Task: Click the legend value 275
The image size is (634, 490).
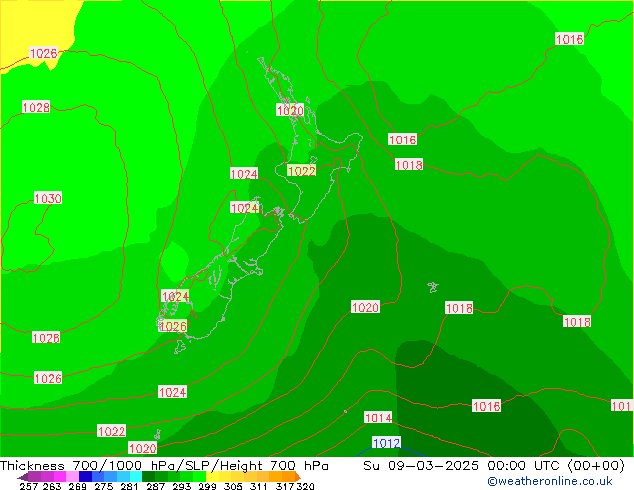Action: (x=104, y=486)
